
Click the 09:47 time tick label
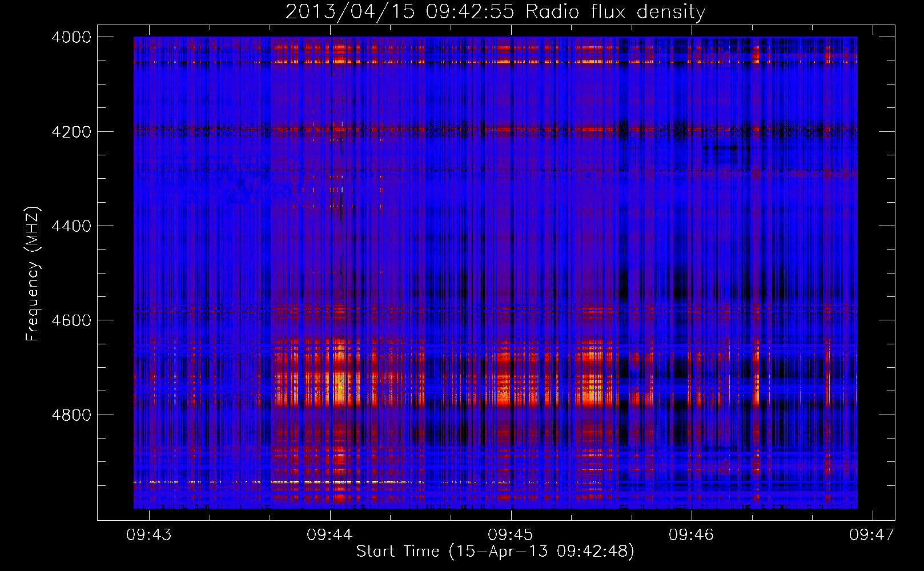point(872,534)
